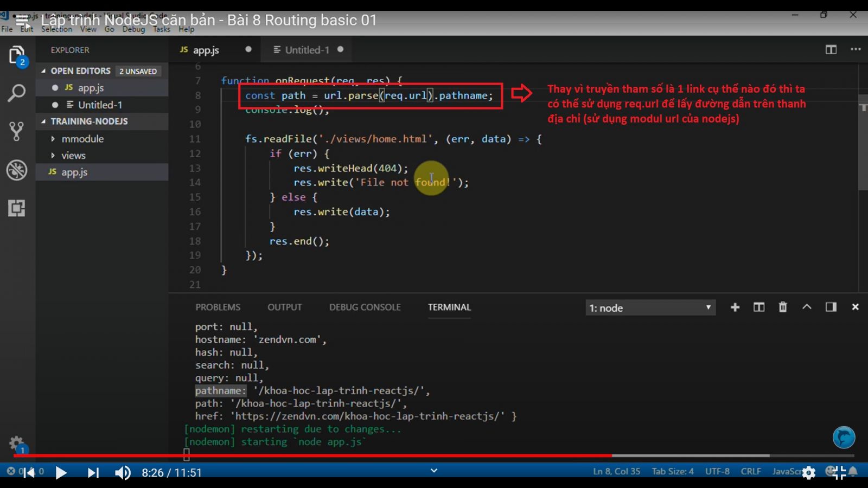Click 'res.end();' on line 18

(299, 241)
